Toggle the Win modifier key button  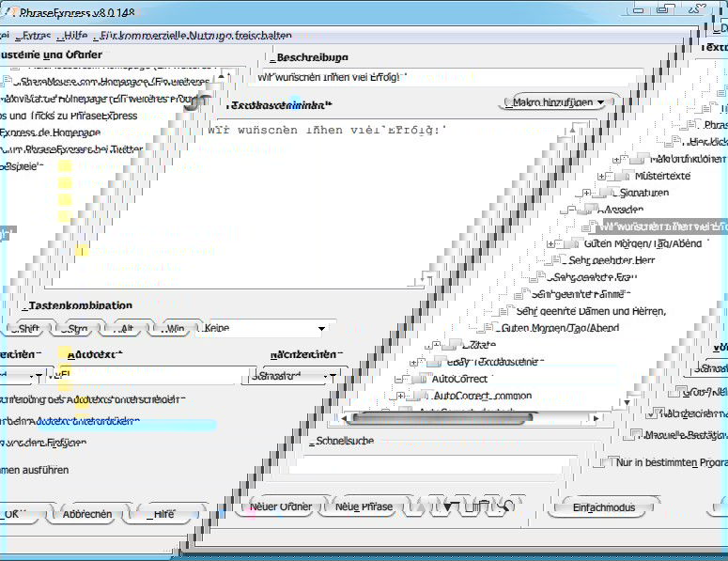(x=175, y=328)
